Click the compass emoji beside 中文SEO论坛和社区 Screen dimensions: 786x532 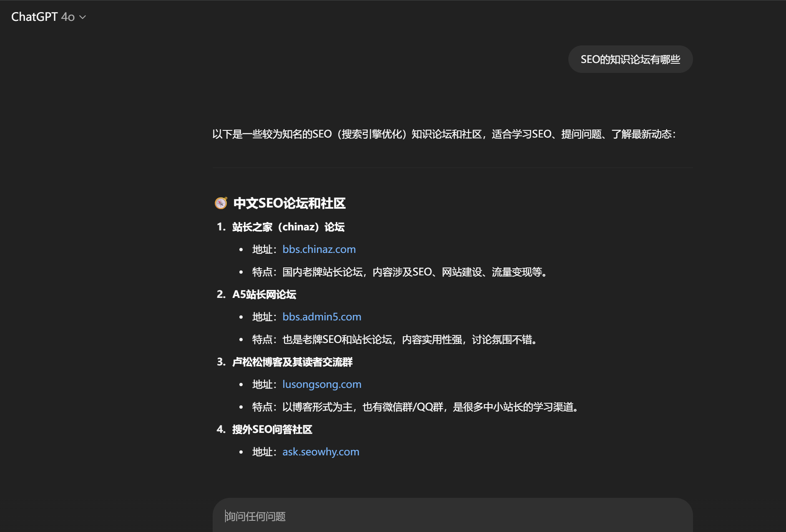point(221,203)
